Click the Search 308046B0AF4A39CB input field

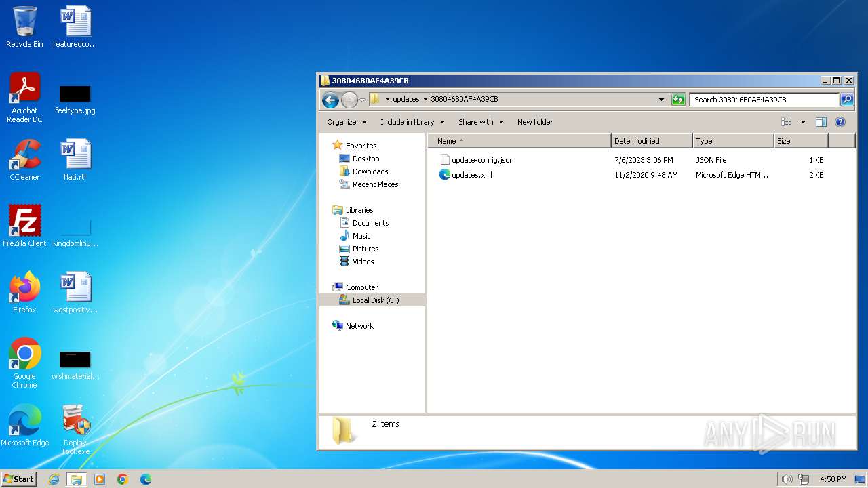point(764,100)
